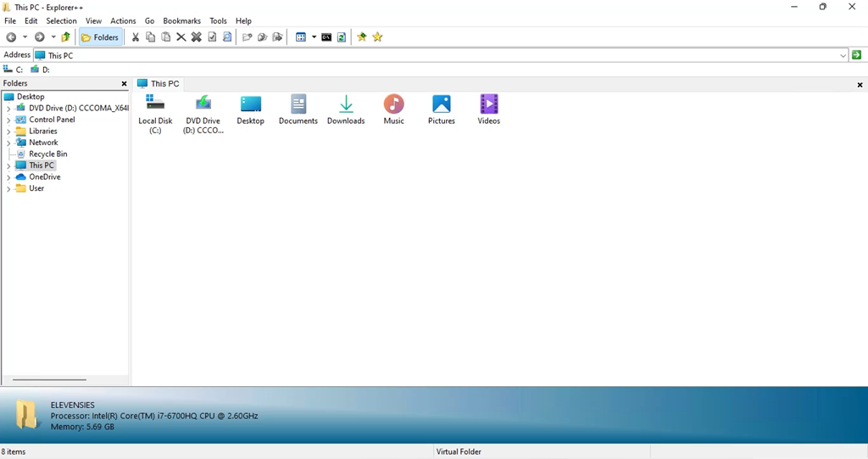Image resolution: width=868 pixels, height=459 pixels.
Task: Select Local Disk (C:) icon
Action: click(x=155, y=115)
